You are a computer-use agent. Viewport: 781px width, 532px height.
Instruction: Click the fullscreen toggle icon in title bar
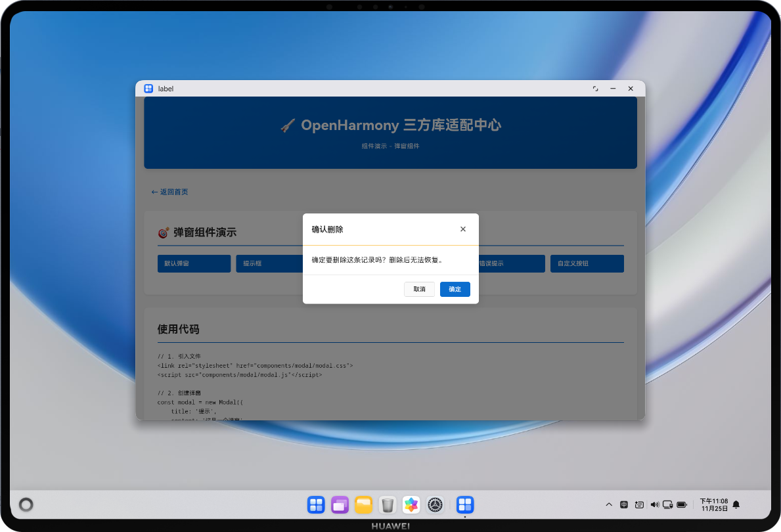[x=595, y=89]
